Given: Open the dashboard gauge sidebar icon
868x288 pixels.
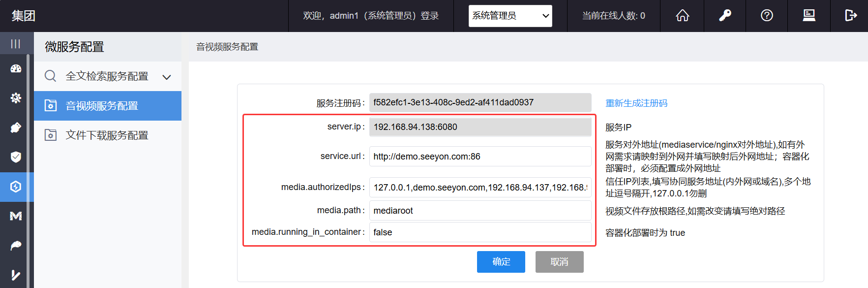Looking at the screenshot, I should [16, 69].
